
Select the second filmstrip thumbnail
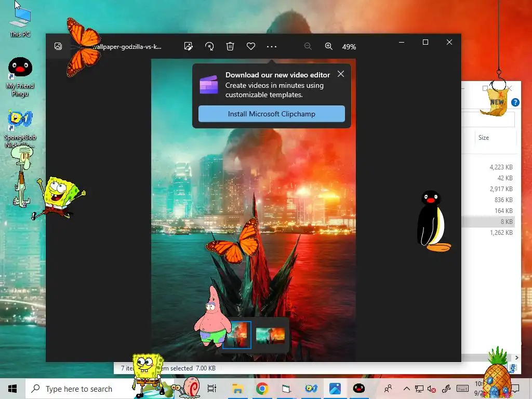270,335
